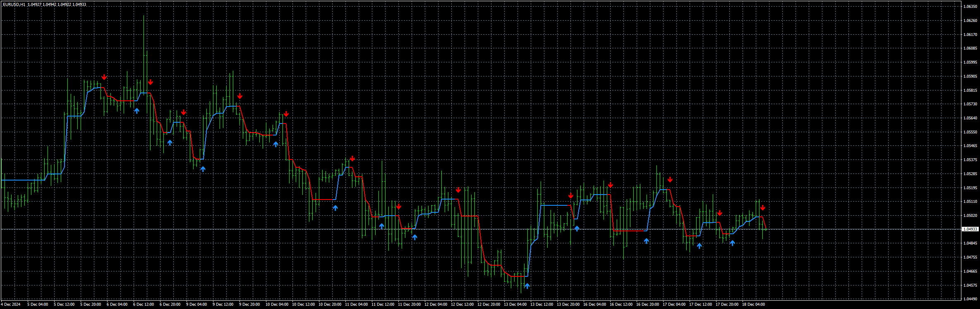This screenshot has width=980, height=309.
Task: Click the red sell arrow near 17 Dec 06:00
Action: click(x=670, y=180)
